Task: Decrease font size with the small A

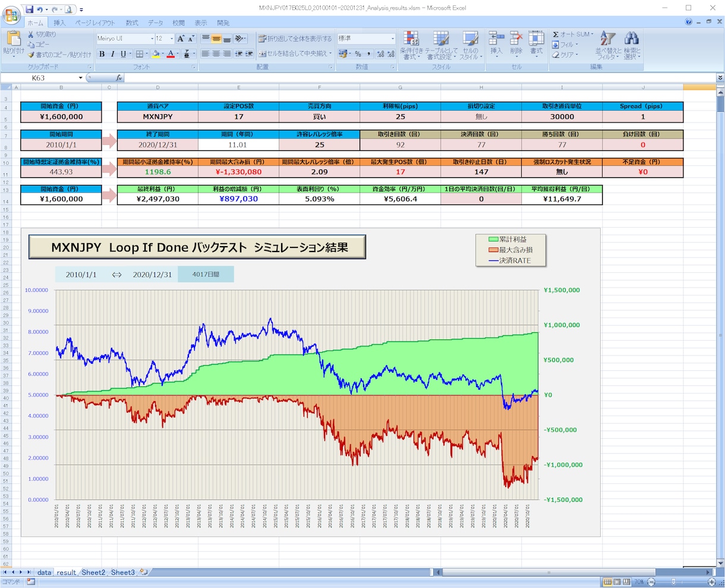Action: tap(191, 39)
